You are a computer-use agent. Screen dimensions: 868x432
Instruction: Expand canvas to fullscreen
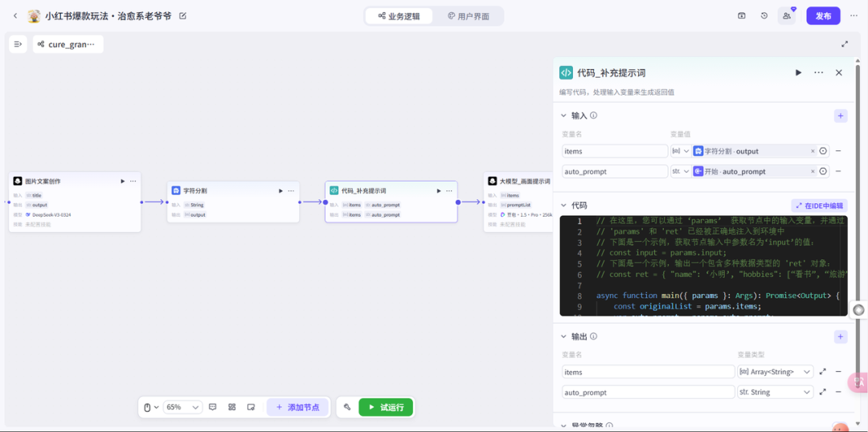pos(845,43)
